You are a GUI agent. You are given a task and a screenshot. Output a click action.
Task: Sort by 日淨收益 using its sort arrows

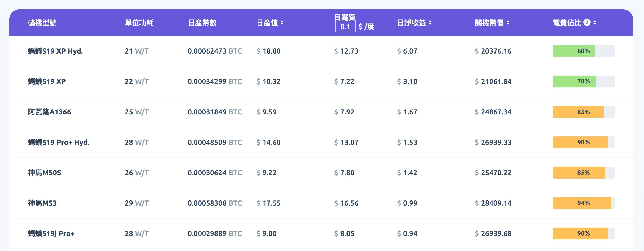(430, 23)
